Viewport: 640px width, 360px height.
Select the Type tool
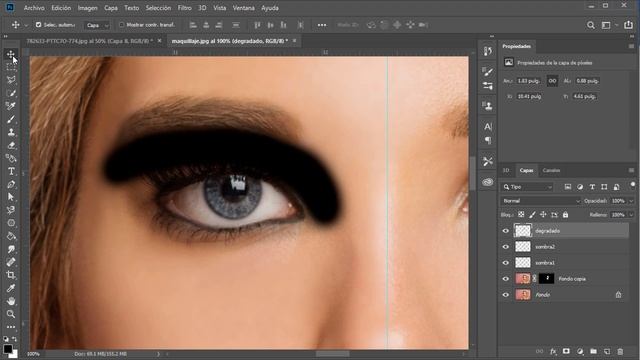coord(11,171)
